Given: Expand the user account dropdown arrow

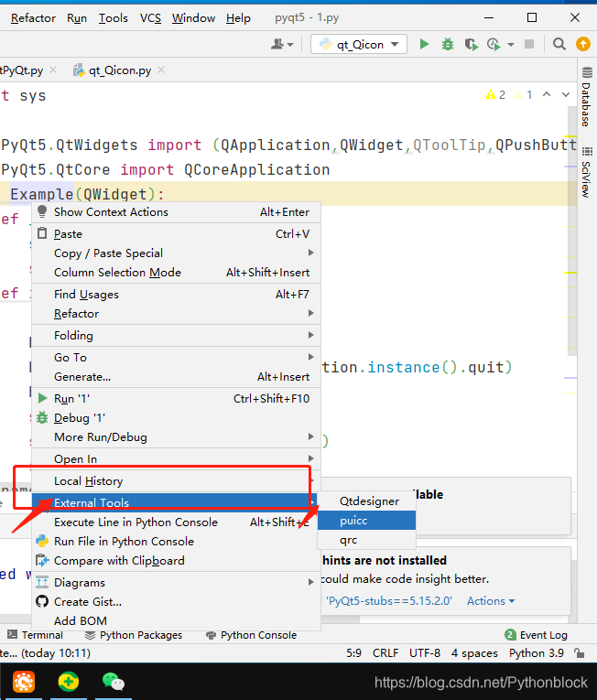Looking at the screenshot, I should click(290, 45).
